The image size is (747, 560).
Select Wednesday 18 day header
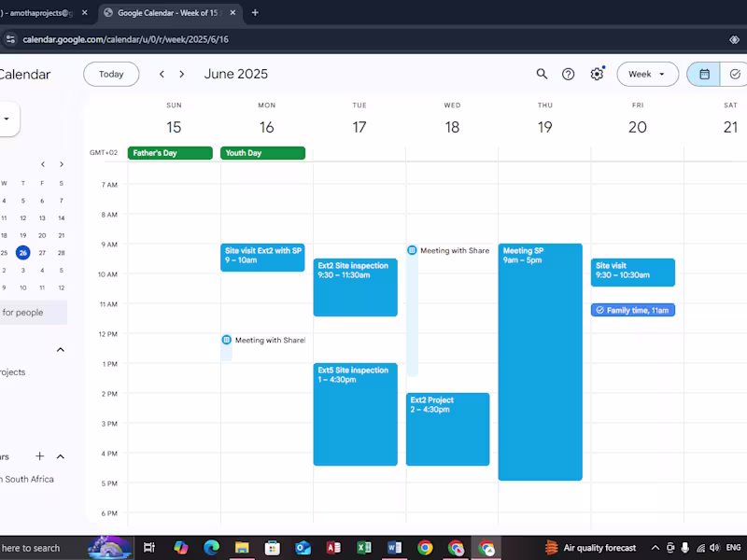click(x=452, y=127)
